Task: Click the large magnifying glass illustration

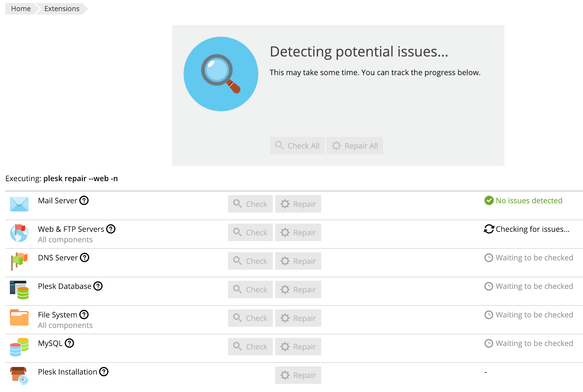Action: tap(221, 74)
